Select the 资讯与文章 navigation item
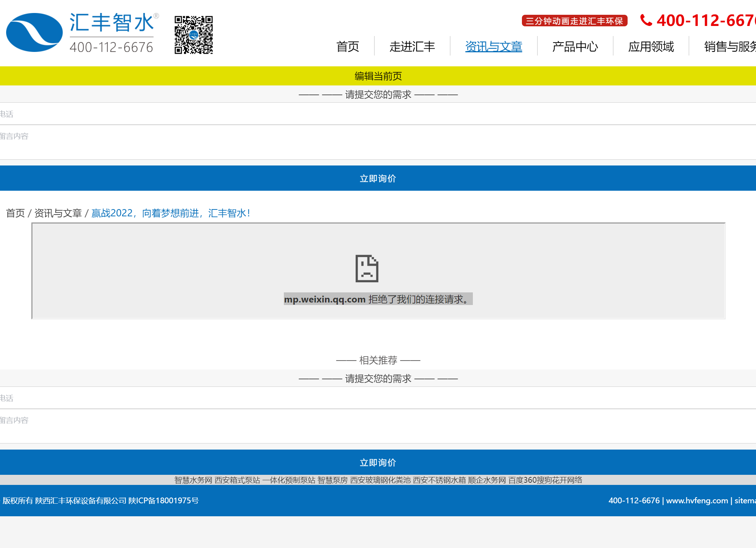The height and width of the screenshot is (548, 756). pyautogui.click(x=493, y=47)
